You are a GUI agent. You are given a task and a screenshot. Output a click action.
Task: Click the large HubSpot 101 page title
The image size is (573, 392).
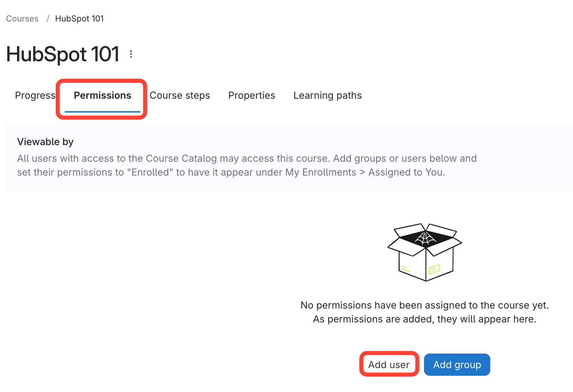point(63,54)
